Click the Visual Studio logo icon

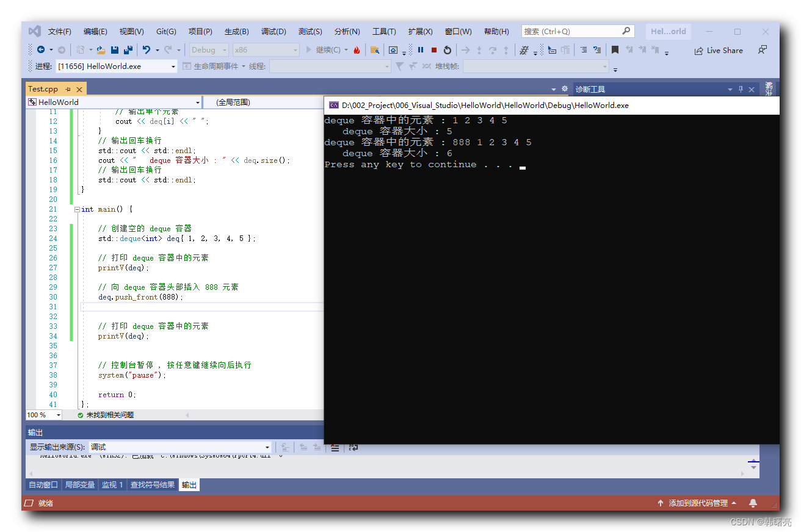tap(35, 31)
